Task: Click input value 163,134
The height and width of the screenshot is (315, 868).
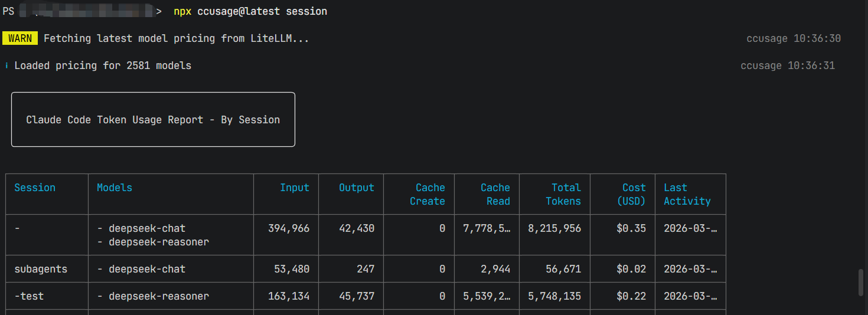Action: [289, 296]
